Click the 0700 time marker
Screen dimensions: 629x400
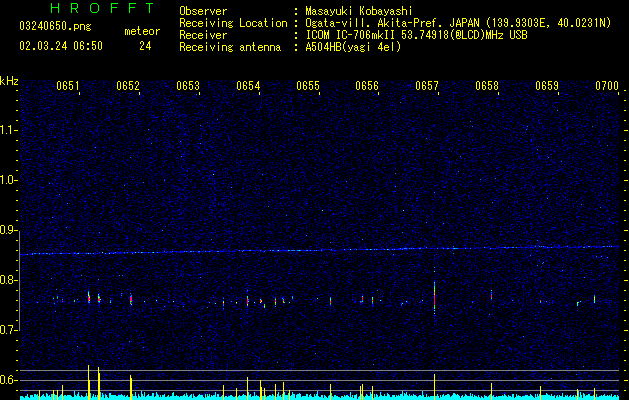click(x=607, y=86)
